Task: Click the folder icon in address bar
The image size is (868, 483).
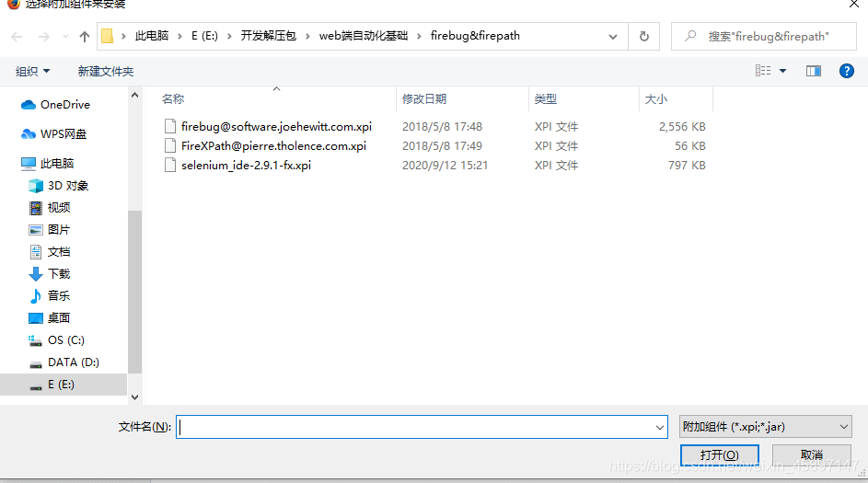Action: click(x=108, y=36)
